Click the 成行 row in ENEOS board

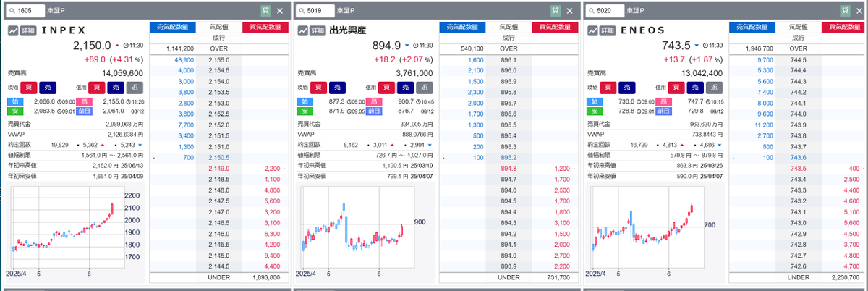coord(797,38)
